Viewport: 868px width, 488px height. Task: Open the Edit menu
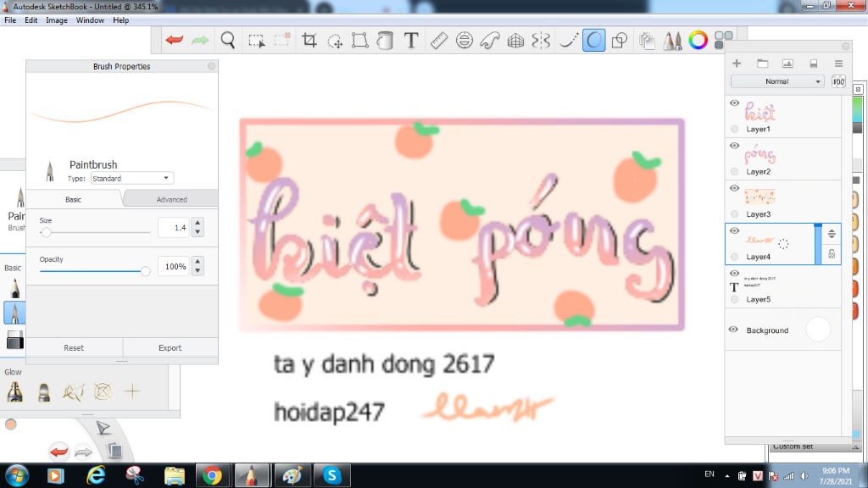point(31,20)
